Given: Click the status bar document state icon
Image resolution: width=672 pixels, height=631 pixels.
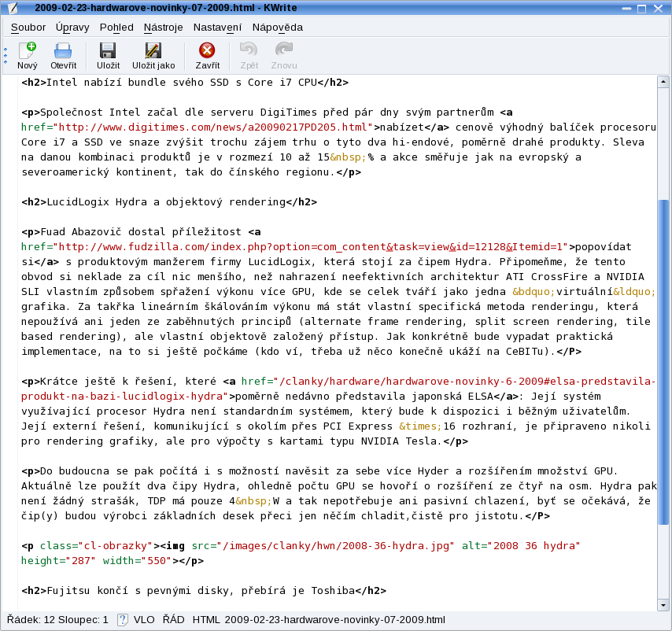Looking at the screenshot, I should tap(123, 620).
